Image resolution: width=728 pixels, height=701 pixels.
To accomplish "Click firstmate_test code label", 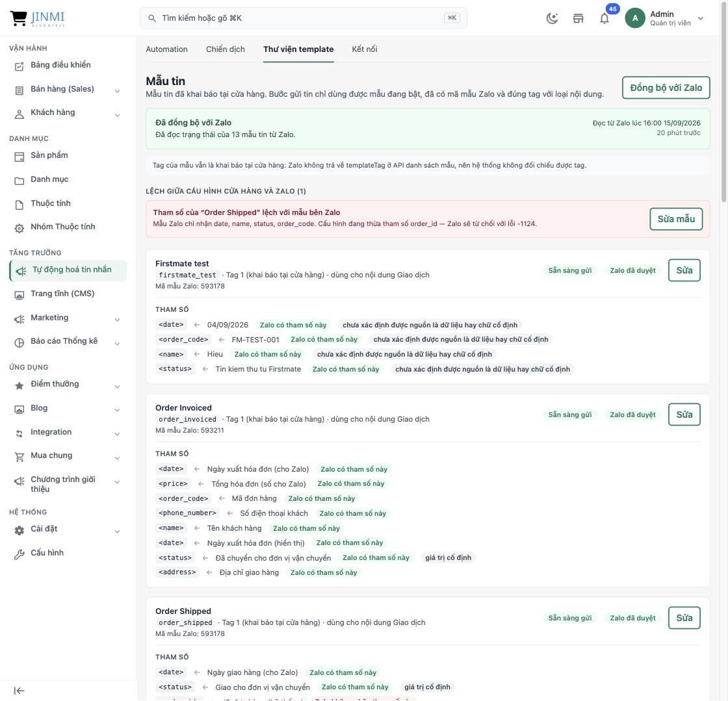I will tap(188, 275).
